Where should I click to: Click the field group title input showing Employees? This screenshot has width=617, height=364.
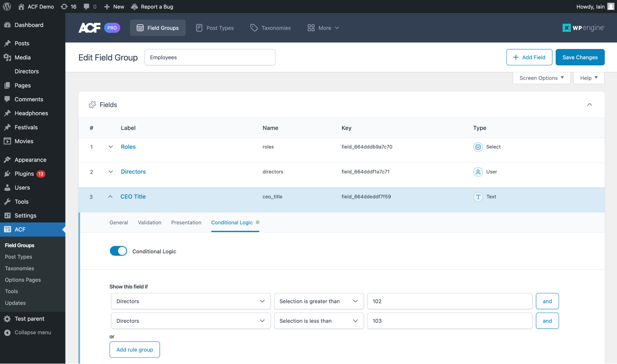[x=210, y=57]
